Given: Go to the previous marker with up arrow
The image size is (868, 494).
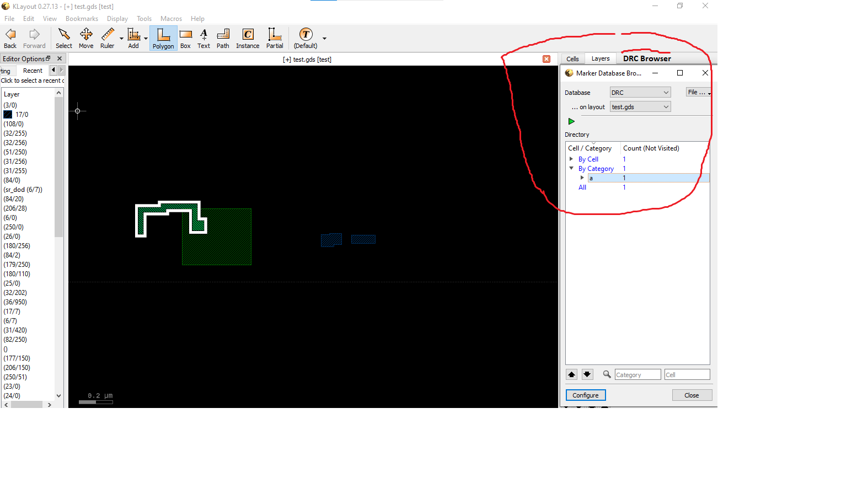Looking at the screenshot, I should pyautogui.click(x=571, y=374).
